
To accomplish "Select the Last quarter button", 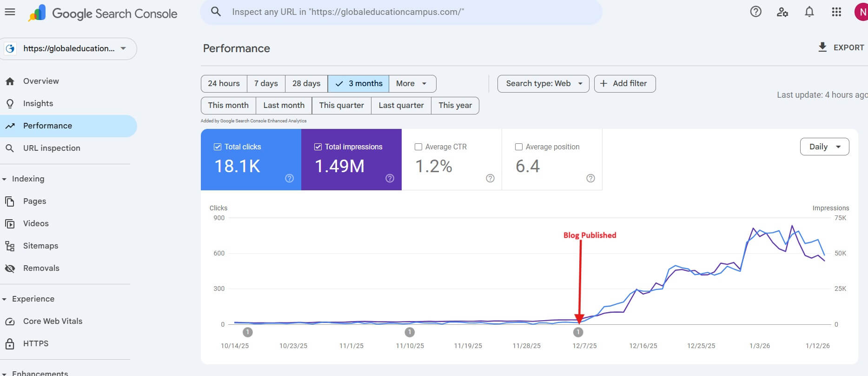I will pyautogui.click(x=401, y=106).
